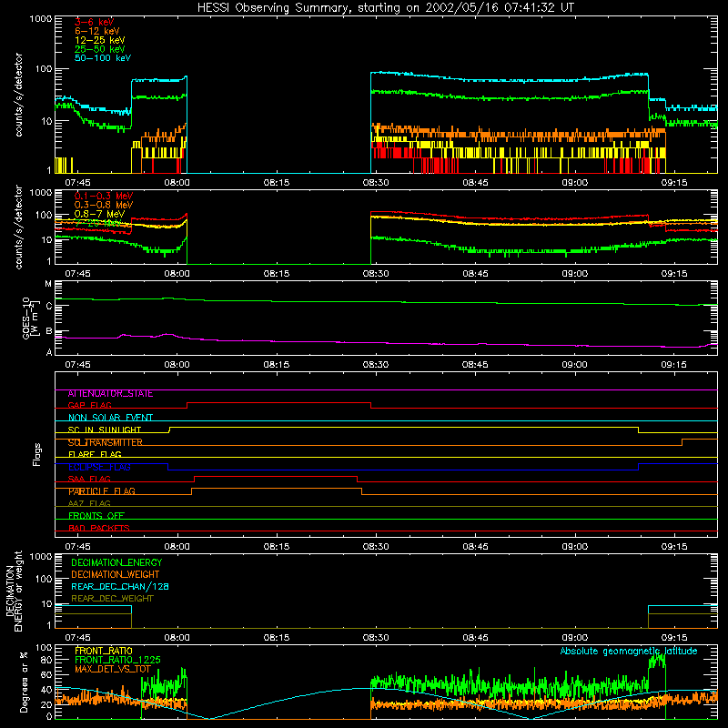
Task: Select the SAA_FLAG label
Action: pyautogui.click(x=89, y=479)
